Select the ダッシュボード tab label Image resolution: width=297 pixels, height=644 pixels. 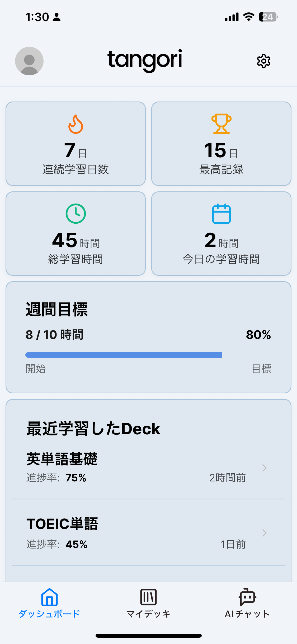click(49, 614)
